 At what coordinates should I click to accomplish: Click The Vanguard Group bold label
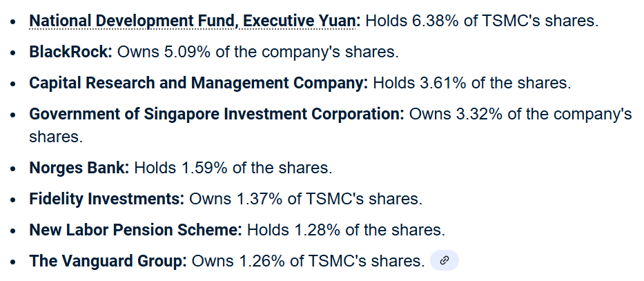[108, 261]
